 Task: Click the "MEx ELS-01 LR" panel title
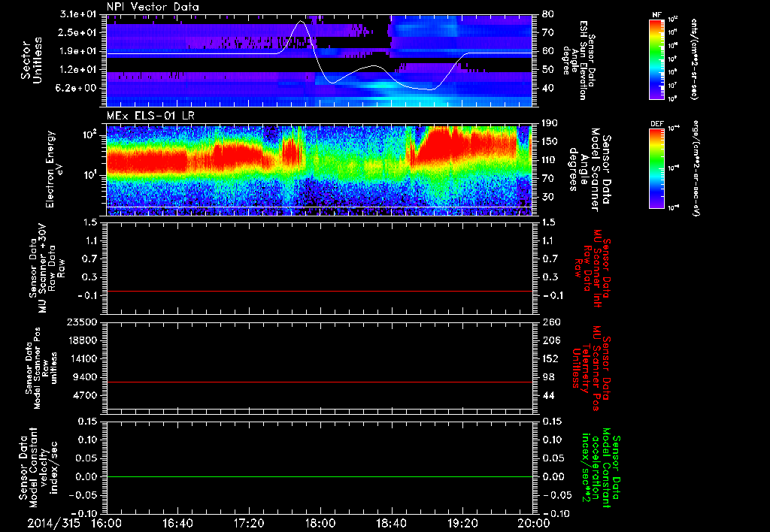coord(152,116)
